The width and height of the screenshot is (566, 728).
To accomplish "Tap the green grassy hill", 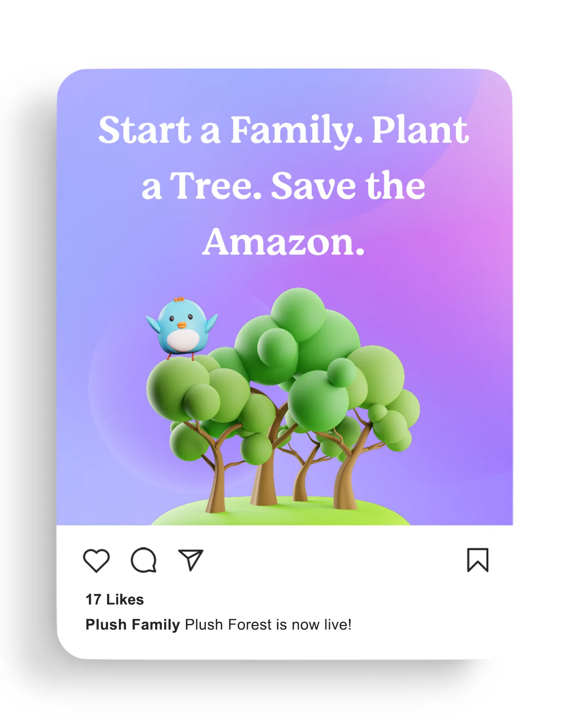I will [281, 513].
